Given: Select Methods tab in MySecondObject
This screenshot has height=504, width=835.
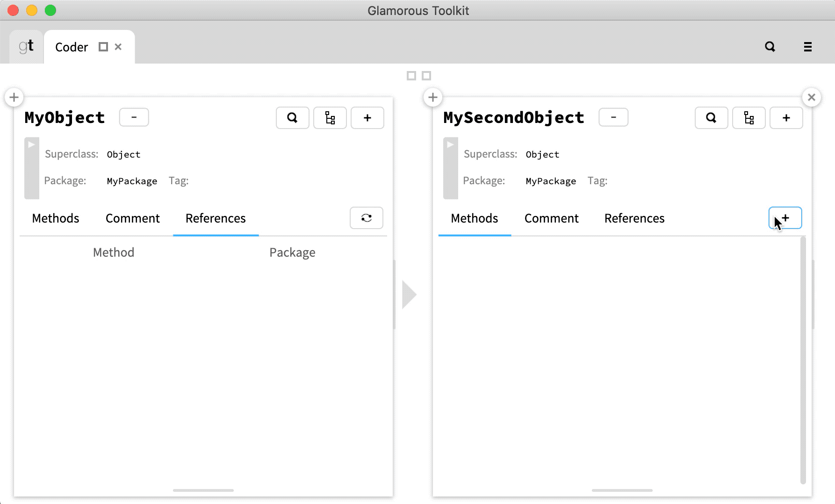Looking at the screenshot, I should (x=475, y=218).
